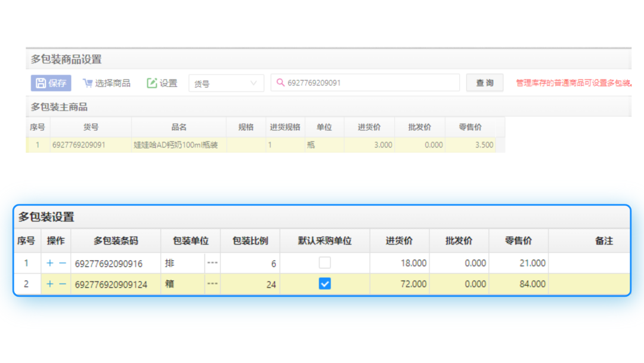644x363 pixels.
Task: Click the 保存 save disk icon
Action: [x=41, y=83]
